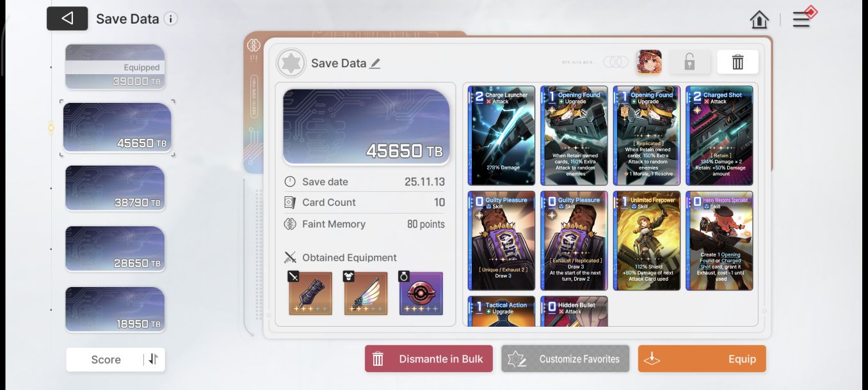Click the Equip button
This screenshot has height=390, width=868.
(702, 359)
